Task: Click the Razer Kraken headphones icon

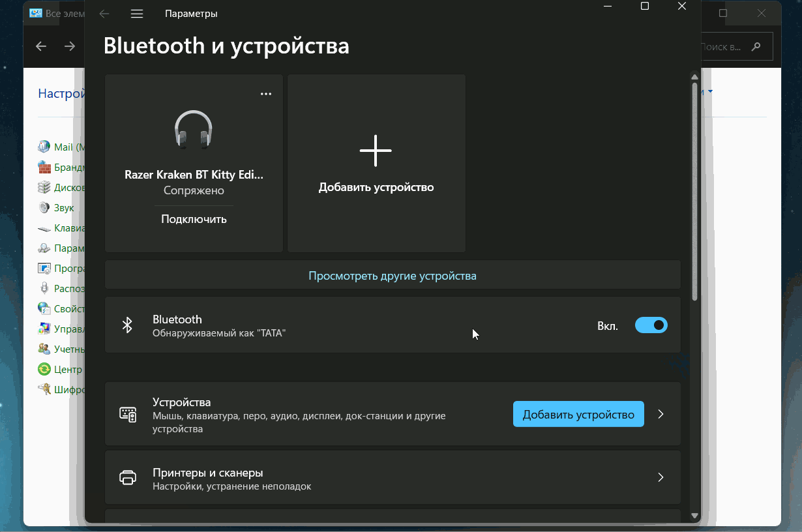Action: pyautogui.click(x=194, y=130)
